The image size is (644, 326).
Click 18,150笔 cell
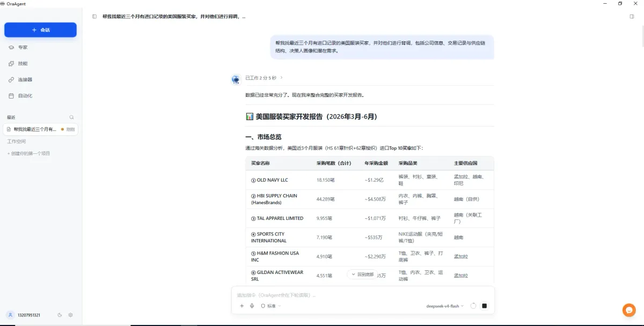(x=326, y=180)
